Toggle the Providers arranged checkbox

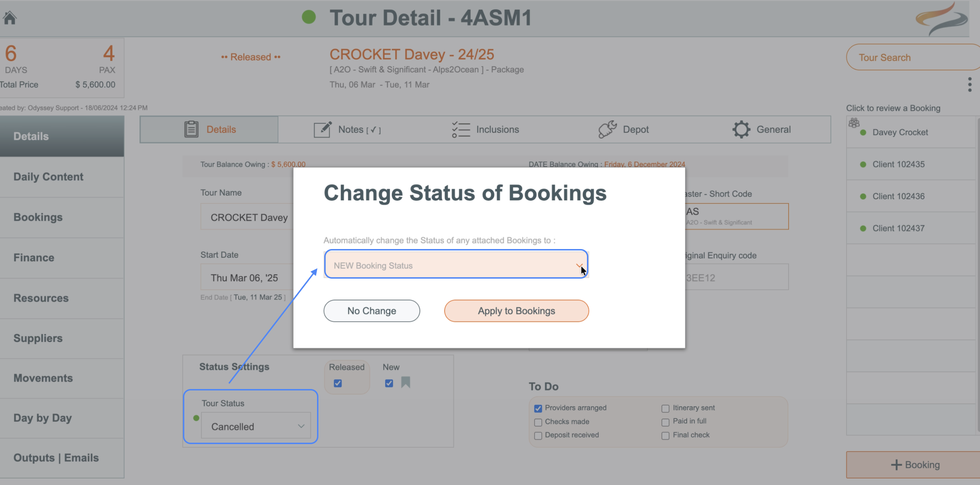[x=538, y=408]
